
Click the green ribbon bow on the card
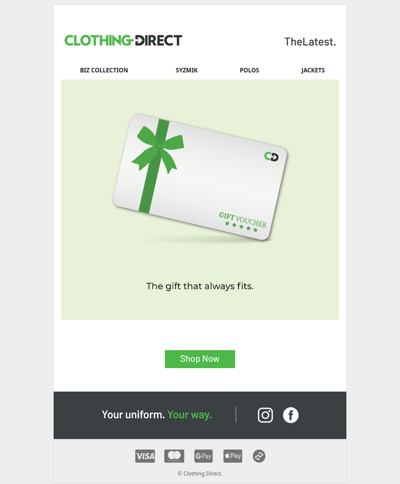click(x=158, y=149)
